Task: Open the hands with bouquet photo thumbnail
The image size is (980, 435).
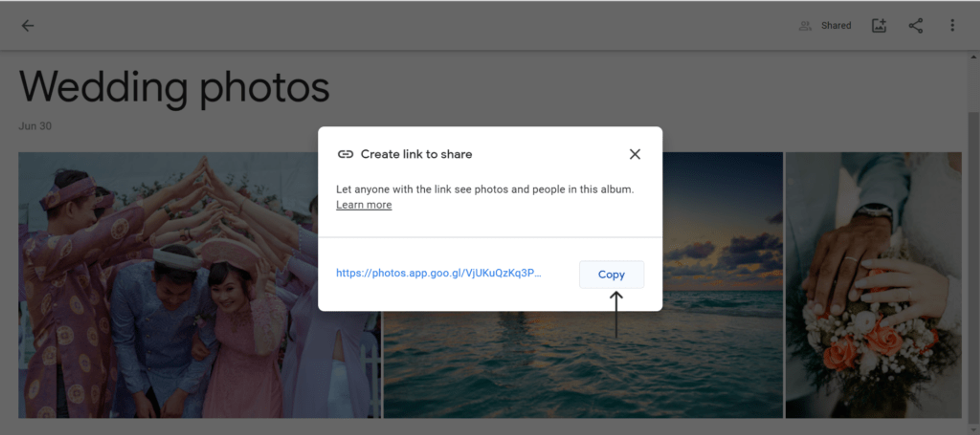Action: [x=874, y=285]
